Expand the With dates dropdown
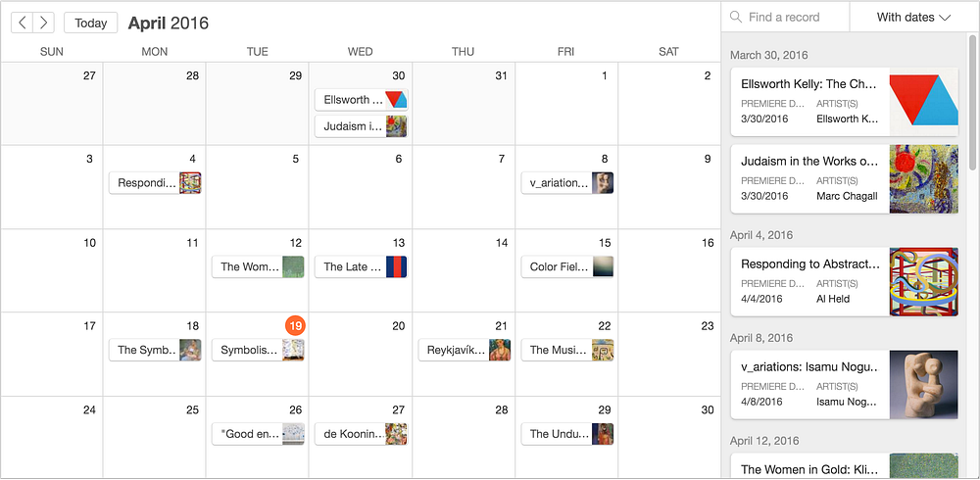 [x=913, y=18]
